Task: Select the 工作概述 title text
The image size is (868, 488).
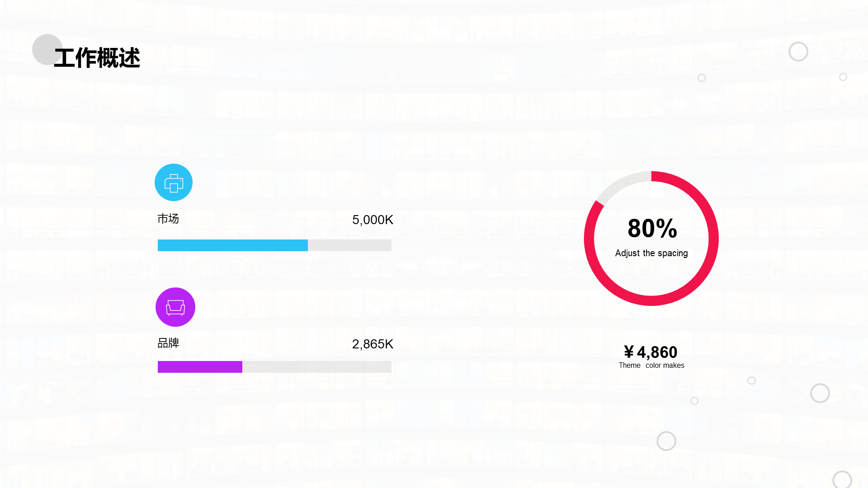Action: pyautogui.click(x=97, y=58)
